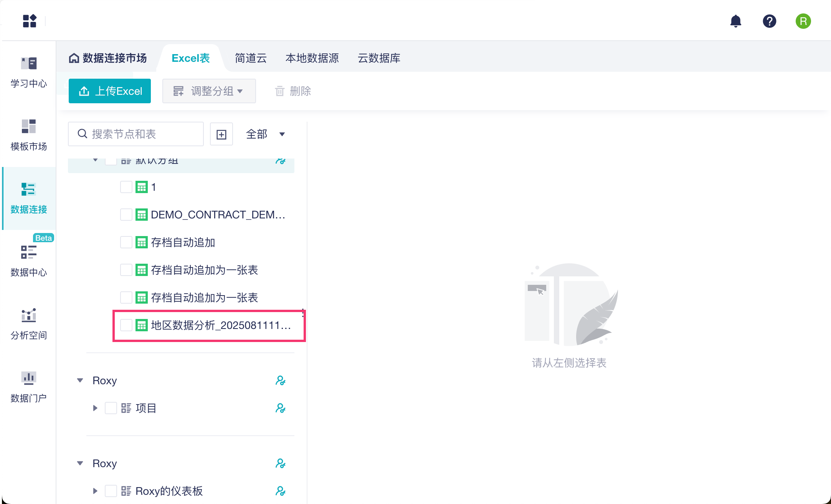Switch to the 云数据库 tab
The width and height of the screenshot is (831, 504).
[379, 58]
